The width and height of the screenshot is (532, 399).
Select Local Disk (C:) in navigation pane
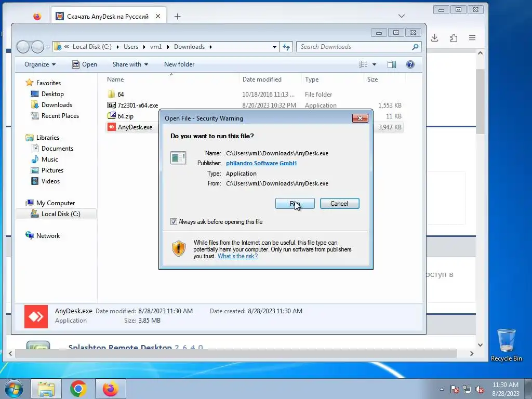(x=56, y=214)
